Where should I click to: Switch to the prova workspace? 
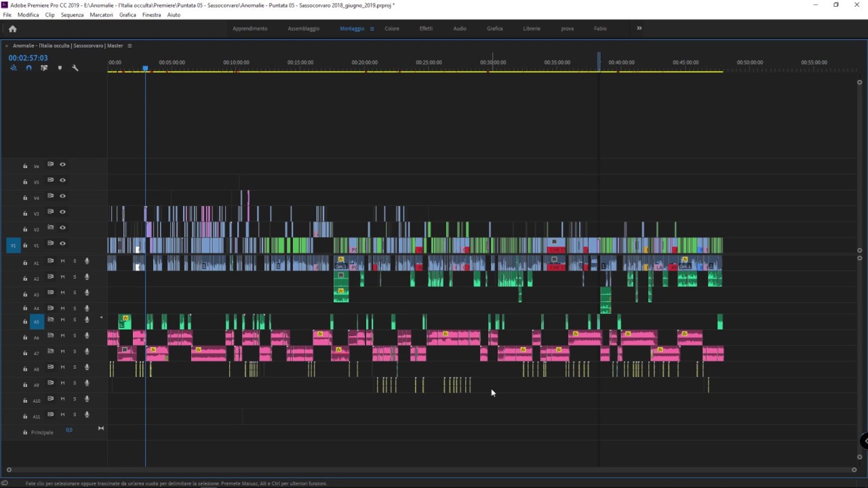coord(567,28)
